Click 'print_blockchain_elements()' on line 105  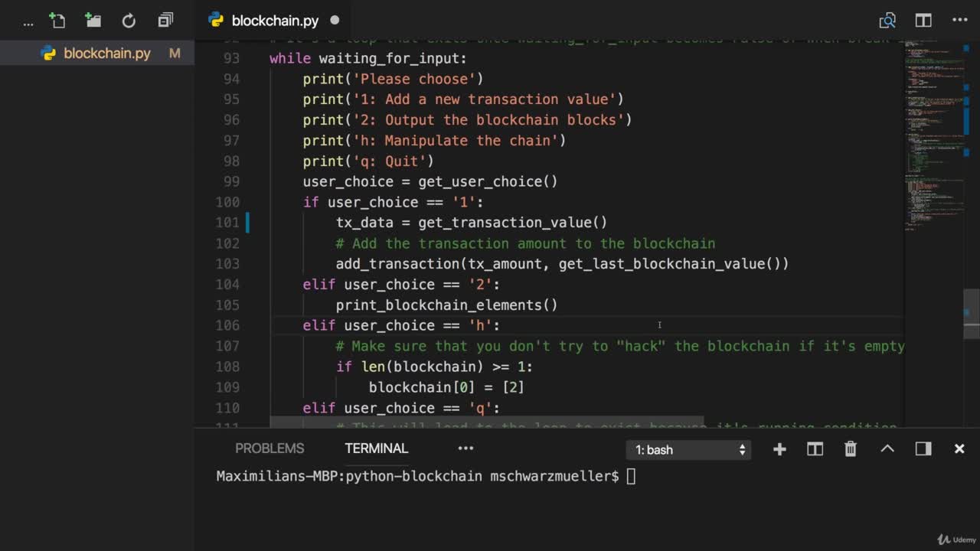447,305
